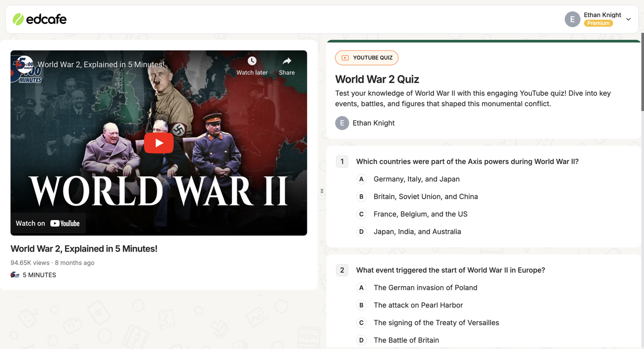Image resolution: width=644 pixels, height=349 pixels.
Task: Open Watch on YouTube link
Action: pyautogui.click(x=48, y=223)
